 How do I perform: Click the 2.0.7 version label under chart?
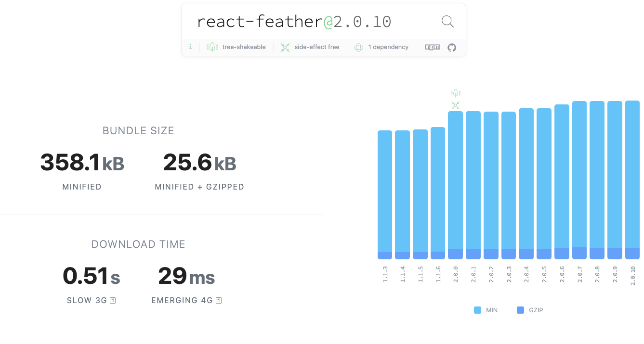579,274
